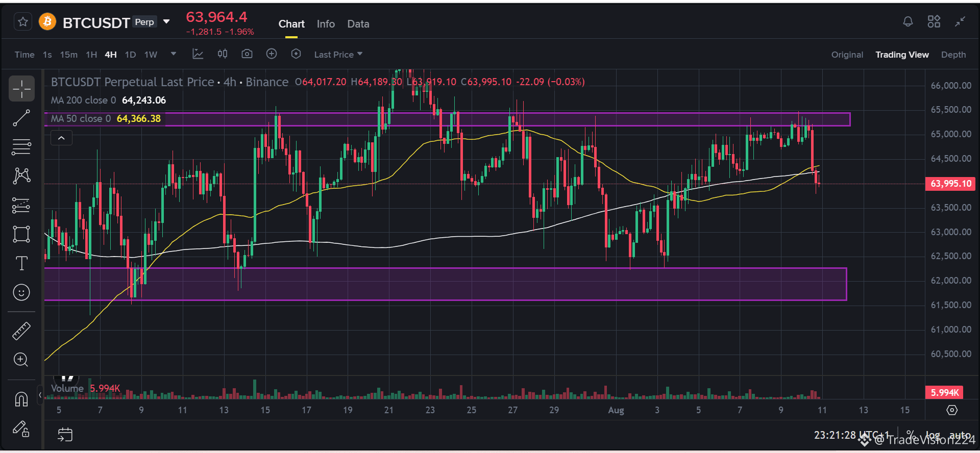This screenshot has width=980, height=453.
Task: Toggle auto scale on price axis
Action: (x=960, y=435)
